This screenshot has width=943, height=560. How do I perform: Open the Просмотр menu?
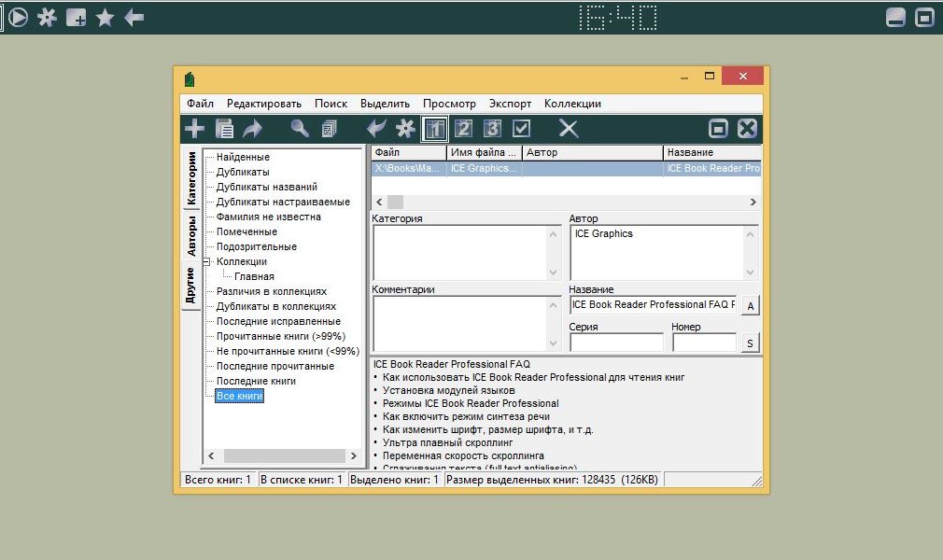[449, 104]
